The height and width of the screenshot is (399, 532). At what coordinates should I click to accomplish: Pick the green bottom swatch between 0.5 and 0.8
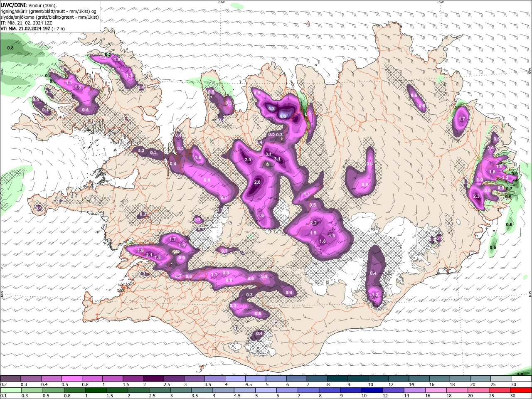pyautogui.click(x=54, y=390)
